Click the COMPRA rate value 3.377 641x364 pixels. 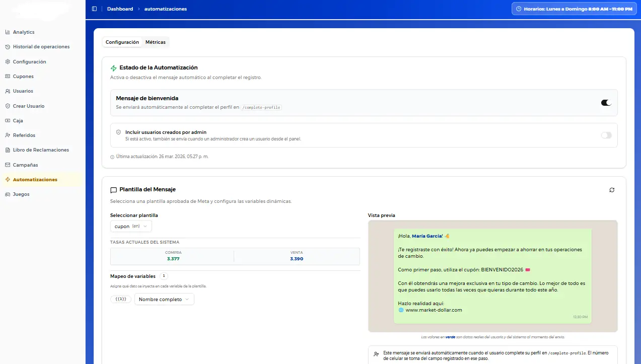(173, 259)
